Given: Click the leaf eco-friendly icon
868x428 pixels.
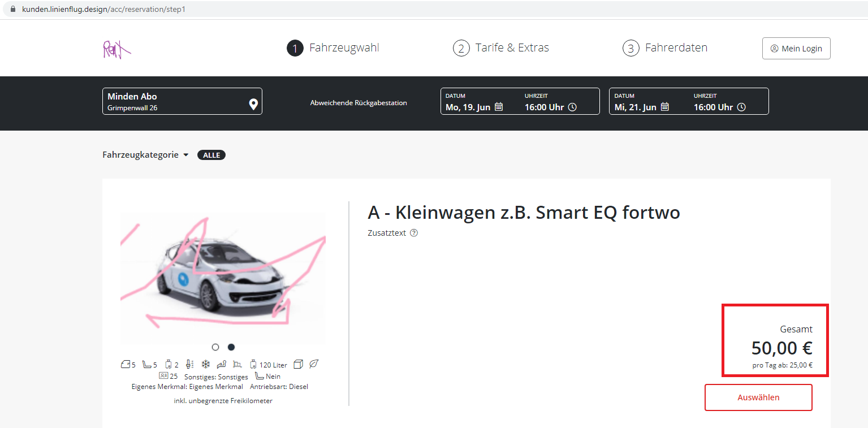Looking at the screenshot, I should 314,364.
